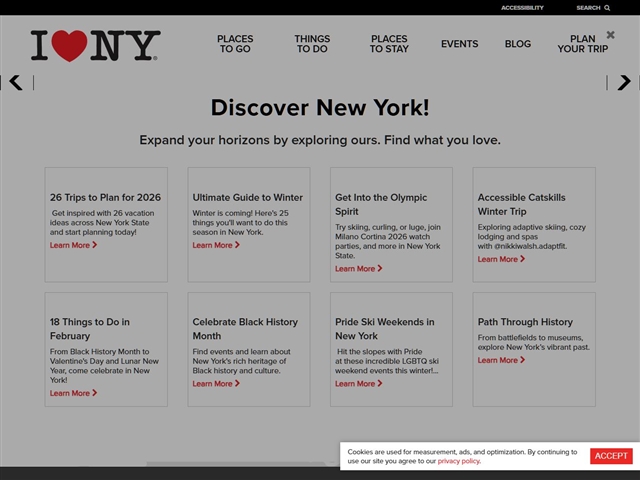Click the I Love NY logo
Screen dimensions: 640x480
click(95, 46)
